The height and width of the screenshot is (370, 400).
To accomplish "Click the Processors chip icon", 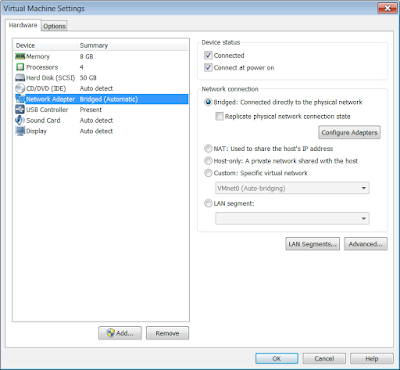I will click(x=20, y=67).
